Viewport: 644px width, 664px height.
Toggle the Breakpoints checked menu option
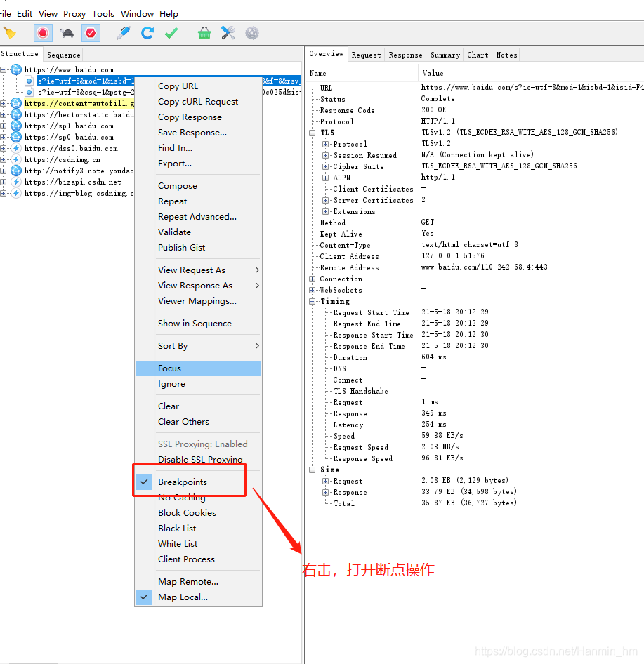pyautogui.click(x=198, y=482)
